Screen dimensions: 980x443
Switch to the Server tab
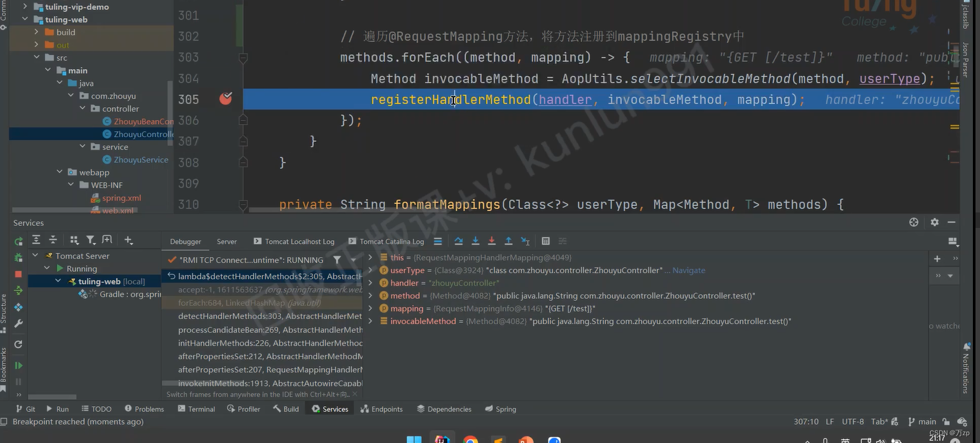pyautogui.click(x=226, y=242)
